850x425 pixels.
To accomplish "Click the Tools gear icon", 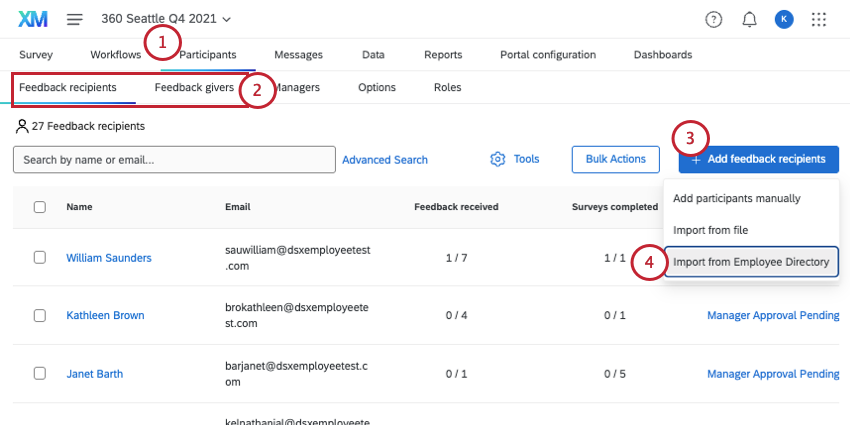I will click(x=497, y=159).
